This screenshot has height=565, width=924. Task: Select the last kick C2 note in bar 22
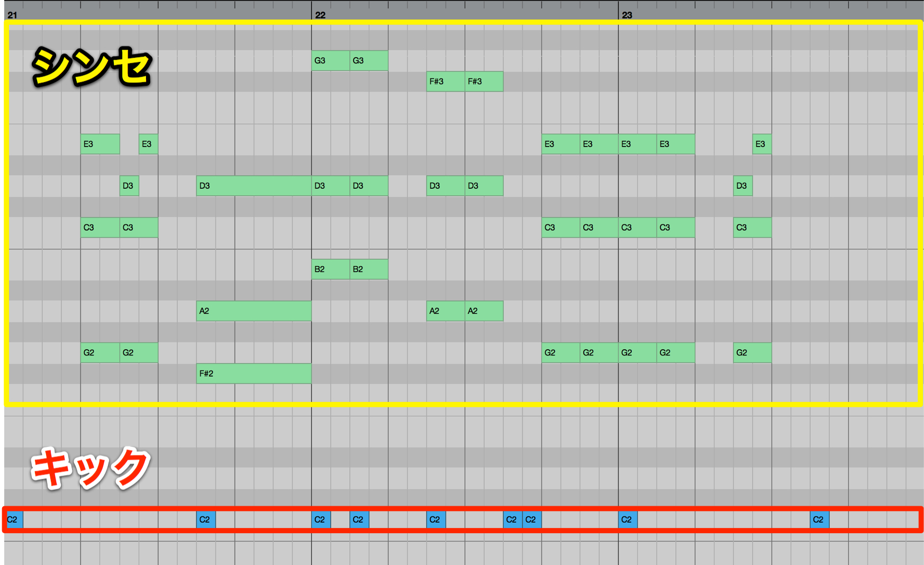532,520
